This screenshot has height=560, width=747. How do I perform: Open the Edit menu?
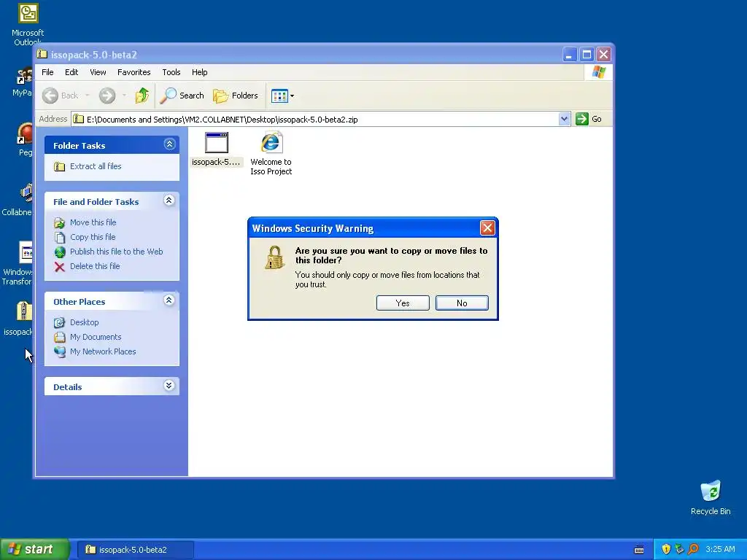[71, 72]
